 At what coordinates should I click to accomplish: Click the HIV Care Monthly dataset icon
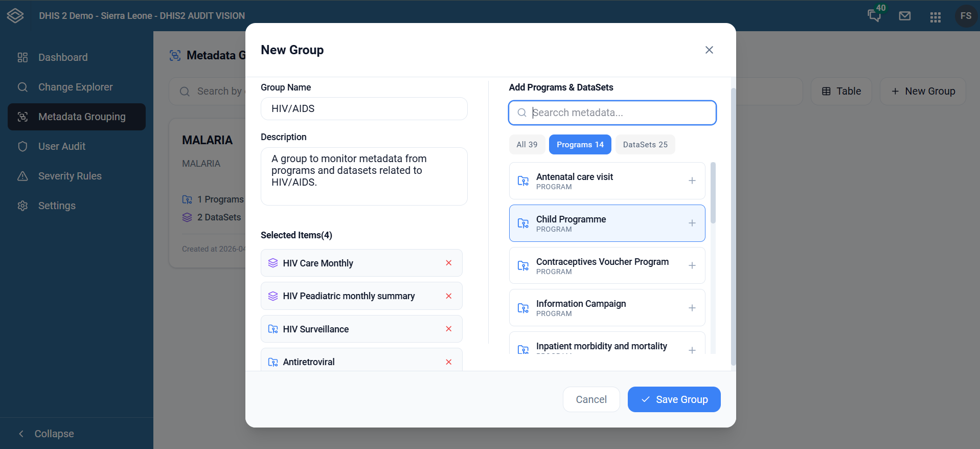(273, 263)
